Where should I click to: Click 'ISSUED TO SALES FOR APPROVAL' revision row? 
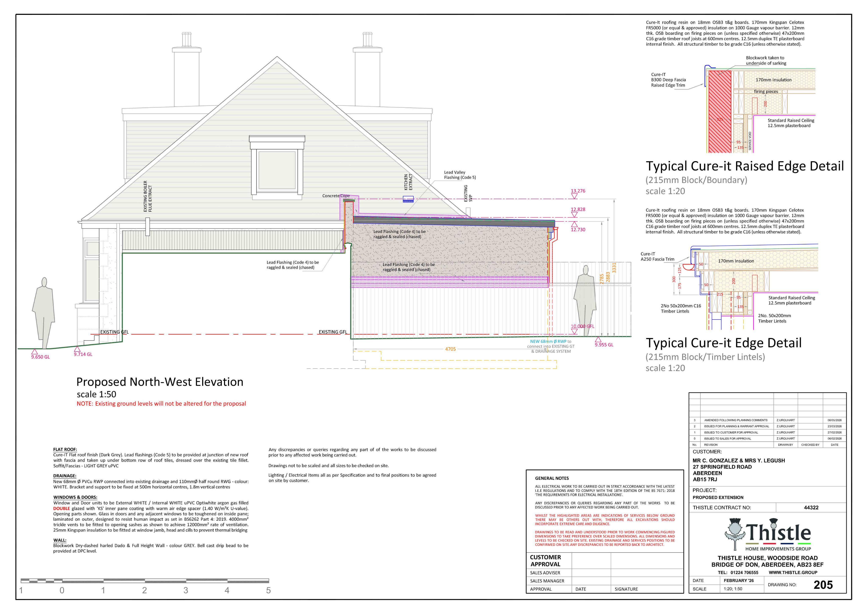click(767, 438)
